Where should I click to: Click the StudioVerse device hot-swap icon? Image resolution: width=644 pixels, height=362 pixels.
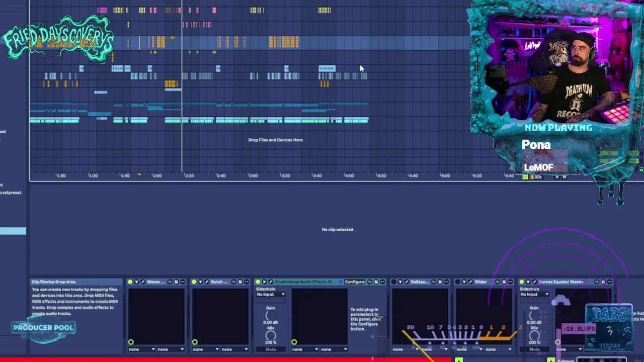coord(369,282)
